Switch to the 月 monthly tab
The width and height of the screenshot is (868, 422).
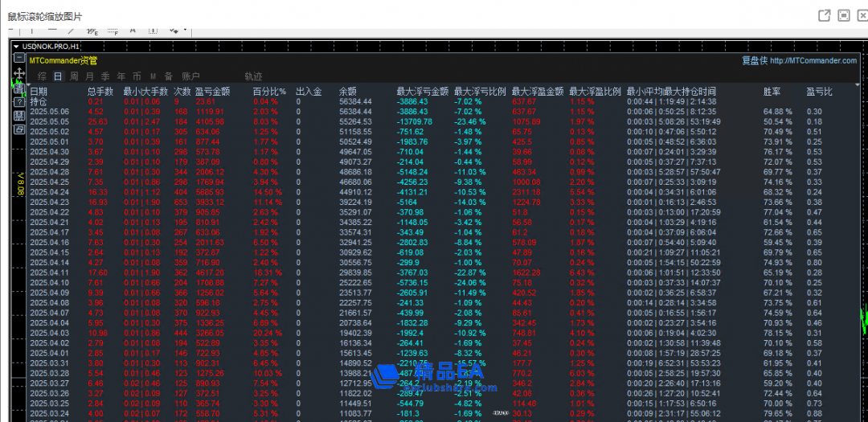click(90, 76)
